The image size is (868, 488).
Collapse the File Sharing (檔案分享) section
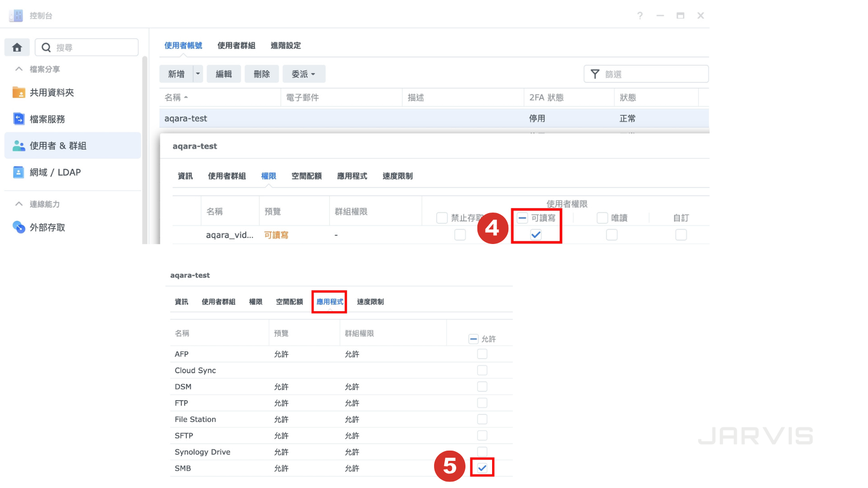tap(19, 69)
